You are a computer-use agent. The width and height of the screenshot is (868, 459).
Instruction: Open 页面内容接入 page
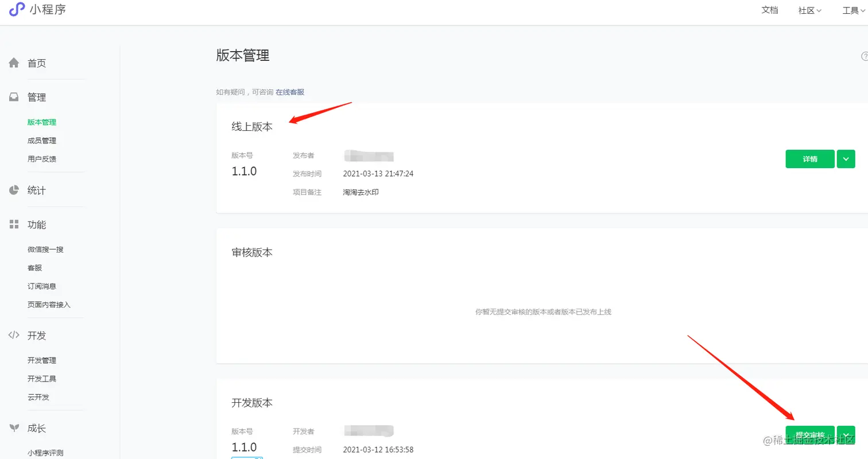tap(49, 305)
